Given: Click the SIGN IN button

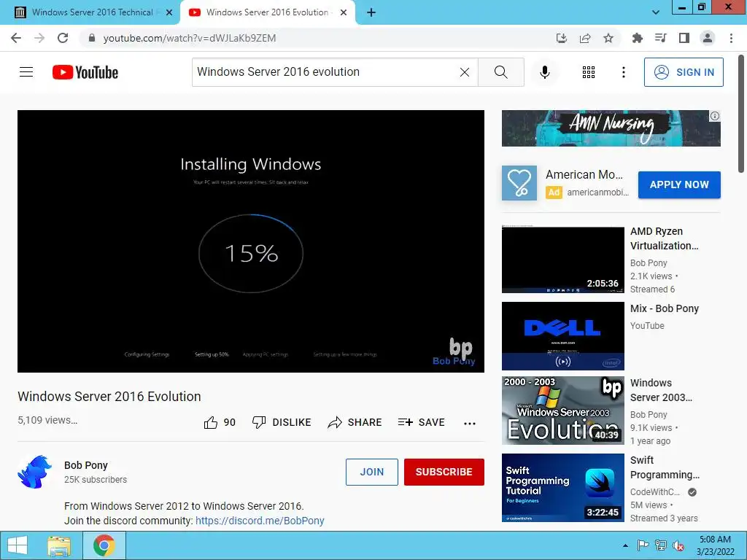Looking at the screenshot, I should (683, 72).
